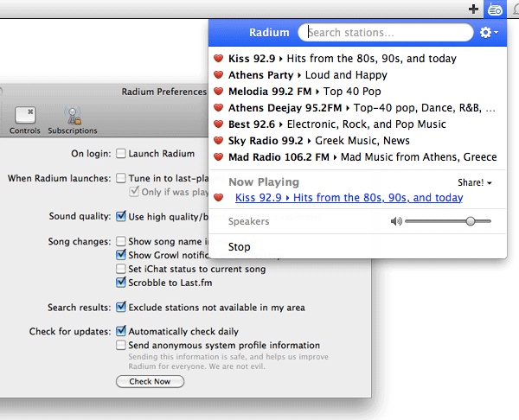519x420 pixels.
Task: Click the Radium menu bar icon
Action: click(495, 10)
